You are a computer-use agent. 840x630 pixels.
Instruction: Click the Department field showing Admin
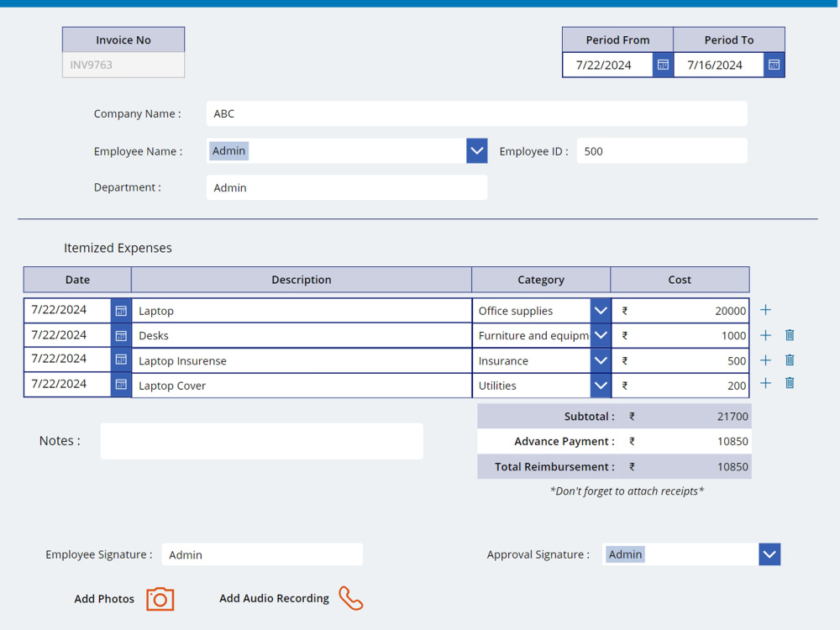[x=347, y=187]
